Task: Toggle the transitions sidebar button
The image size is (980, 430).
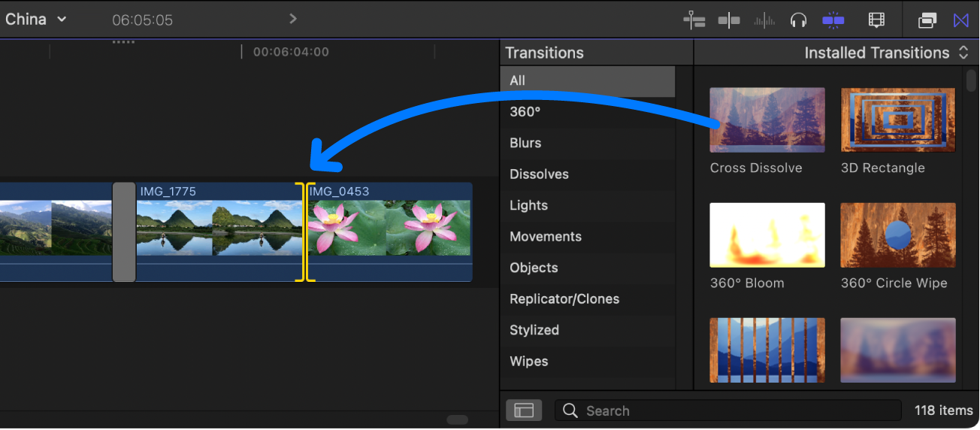Action: pos(524,410)
